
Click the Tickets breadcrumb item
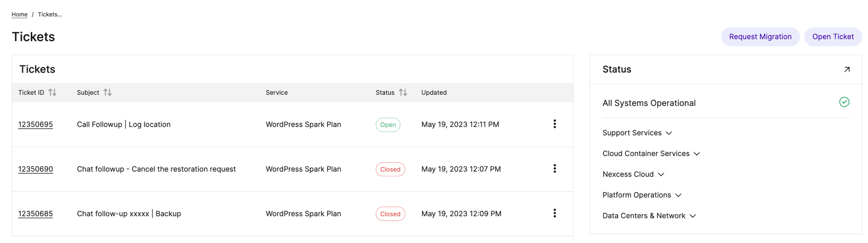(50, 14)
